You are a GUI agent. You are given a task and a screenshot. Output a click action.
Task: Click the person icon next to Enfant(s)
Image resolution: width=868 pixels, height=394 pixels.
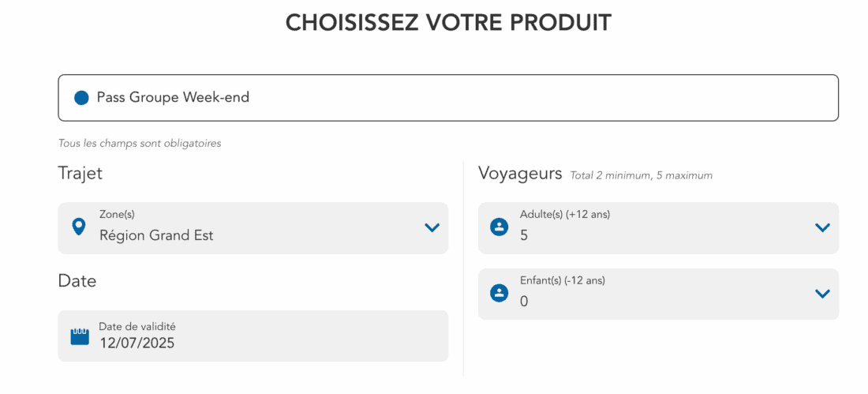point(499,293)
